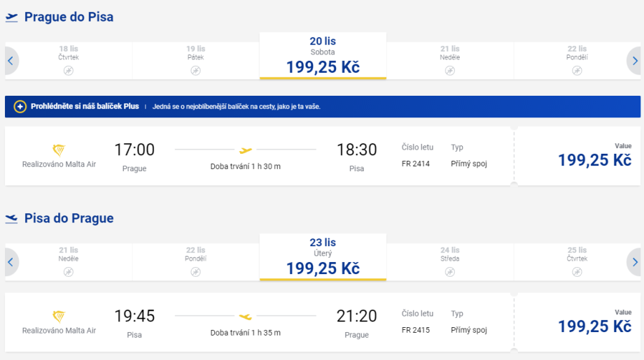Screen dimensions: 644x360
Task: Show later outbound dates with right arrow
Action: tap(634, 61)
